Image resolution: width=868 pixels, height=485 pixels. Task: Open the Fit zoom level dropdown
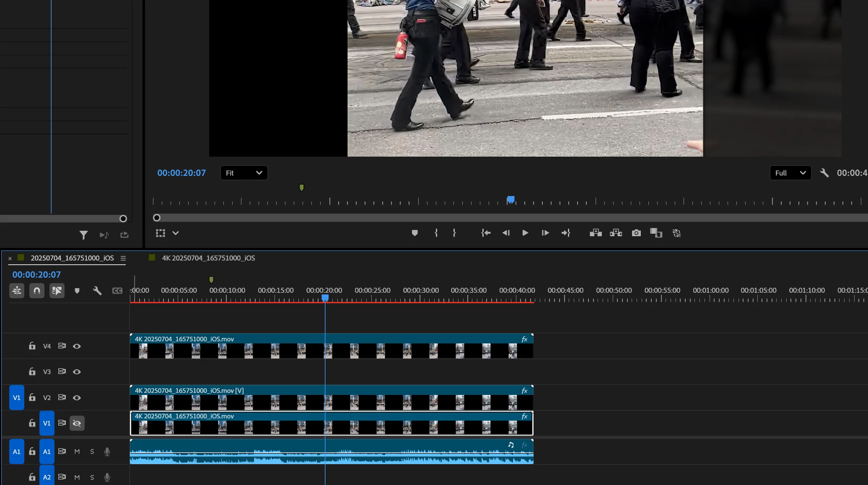pos(244,173)
